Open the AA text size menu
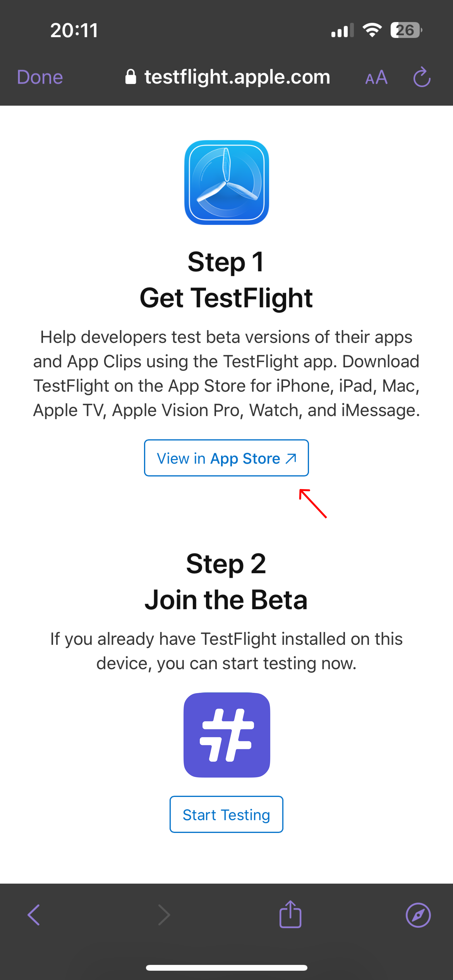Image resolution: width=453 pixels, height=980 pixels. tap(376, 78)
